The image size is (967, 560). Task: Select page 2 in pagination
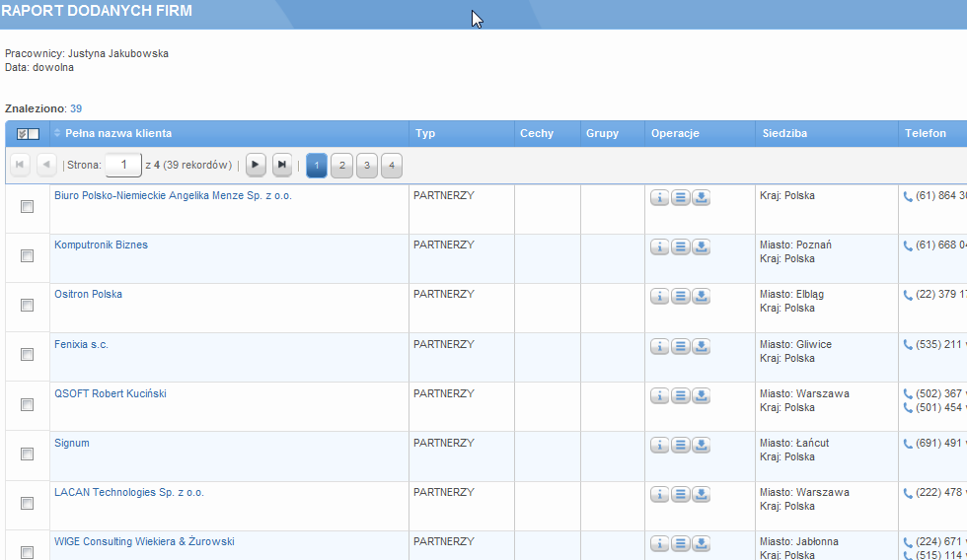[341, 165]
